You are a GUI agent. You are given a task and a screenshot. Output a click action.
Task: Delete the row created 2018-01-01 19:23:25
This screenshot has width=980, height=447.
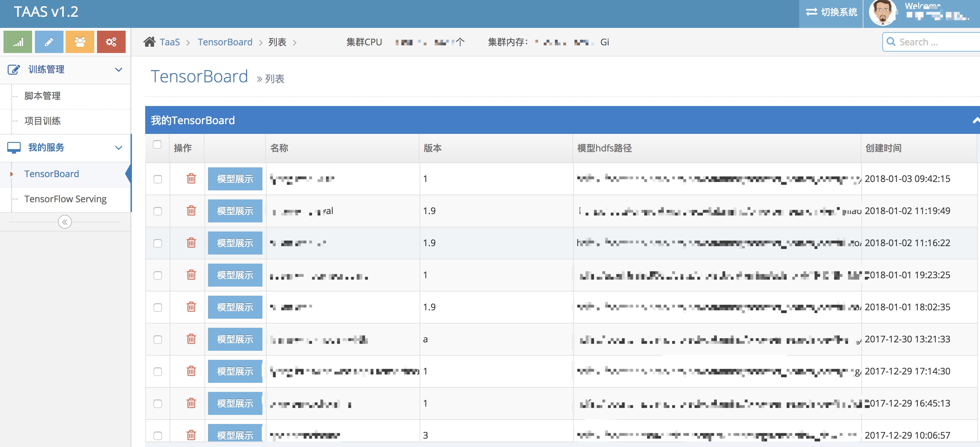point(191,274)
